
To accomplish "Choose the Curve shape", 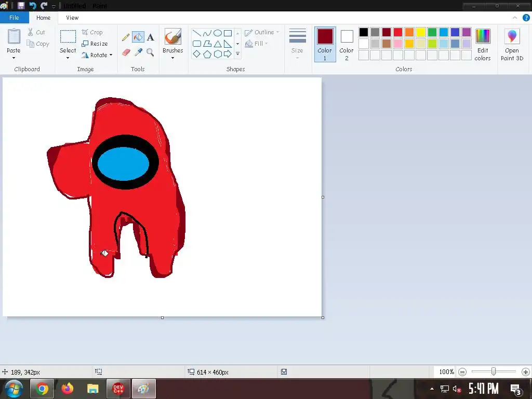I will pyautogui.click(x=207, y=33).
